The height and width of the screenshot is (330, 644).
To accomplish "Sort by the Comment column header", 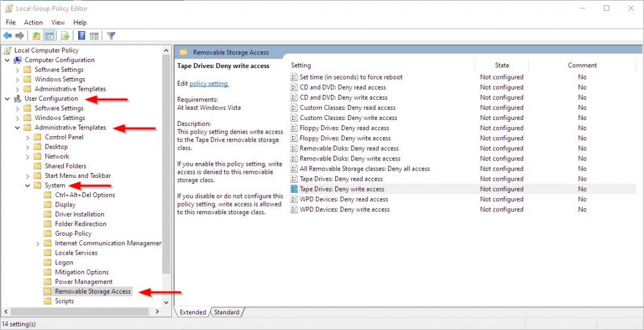I will click(582, 65).
